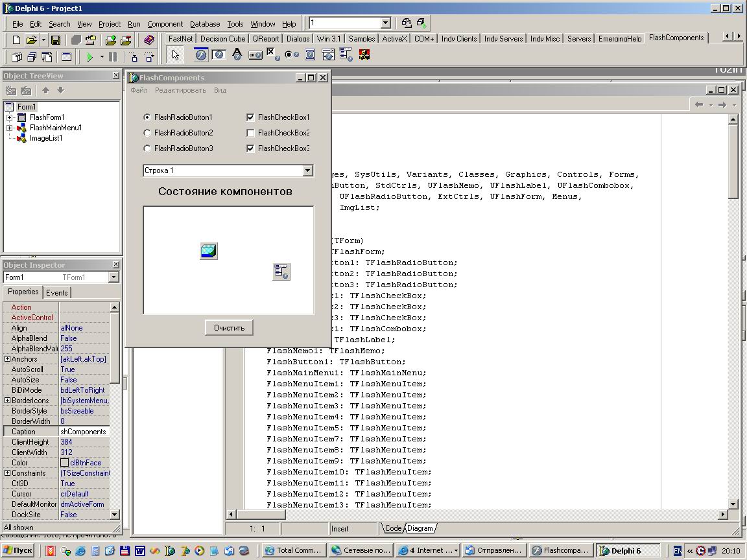Viewport: 747px width, 560px height.
Task: Click the clBtnFace color swatch
Action: point(64,463)
